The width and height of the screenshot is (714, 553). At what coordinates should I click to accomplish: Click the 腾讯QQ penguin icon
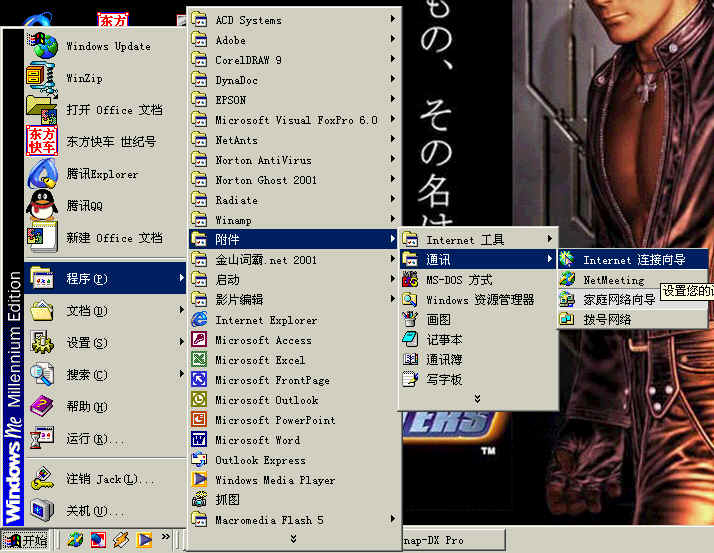(42, 205)
